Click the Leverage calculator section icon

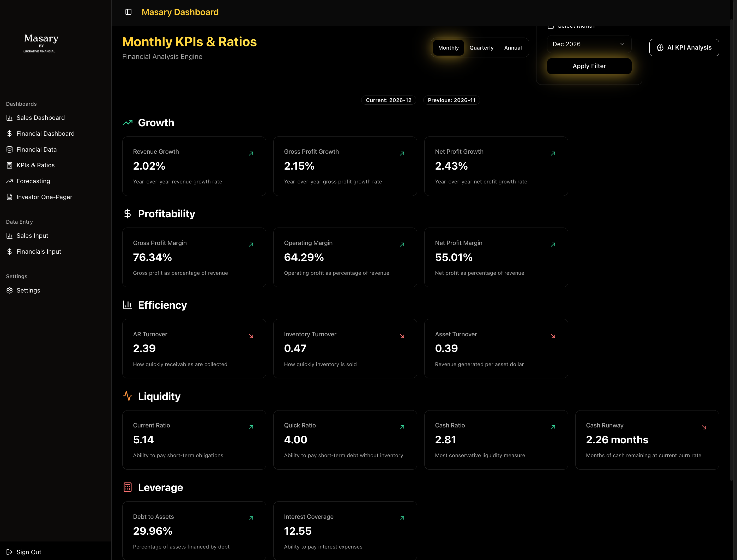[128, 487]
